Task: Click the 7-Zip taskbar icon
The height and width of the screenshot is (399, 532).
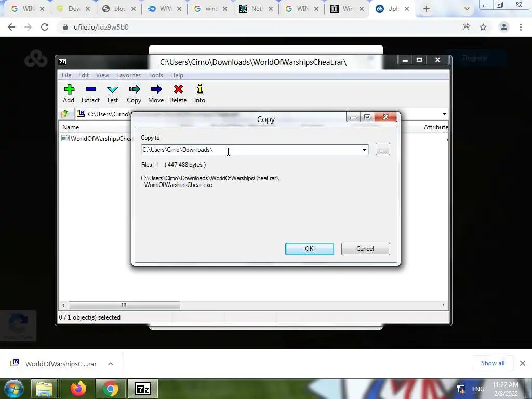Action: pyautogui.click(x=142, y=389)
